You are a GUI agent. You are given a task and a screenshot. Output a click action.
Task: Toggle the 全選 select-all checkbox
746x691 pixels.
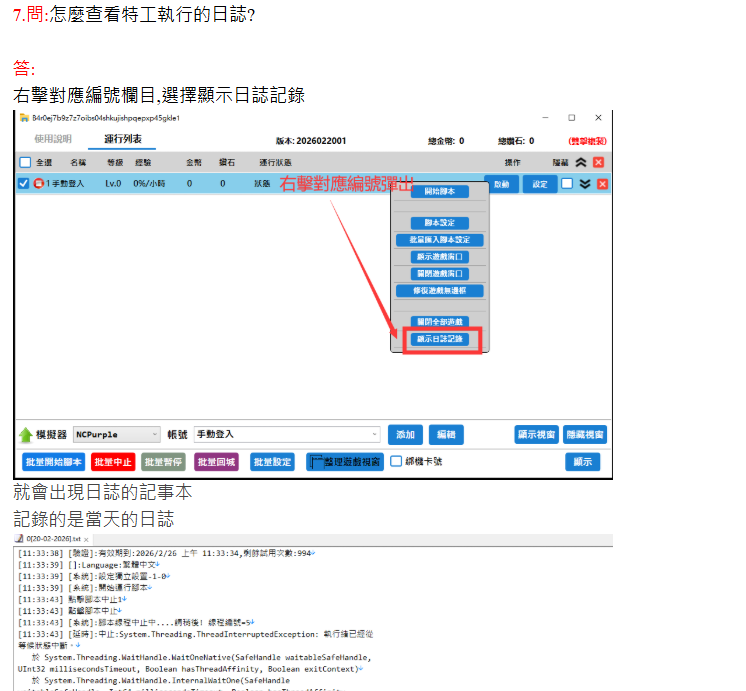25,162
